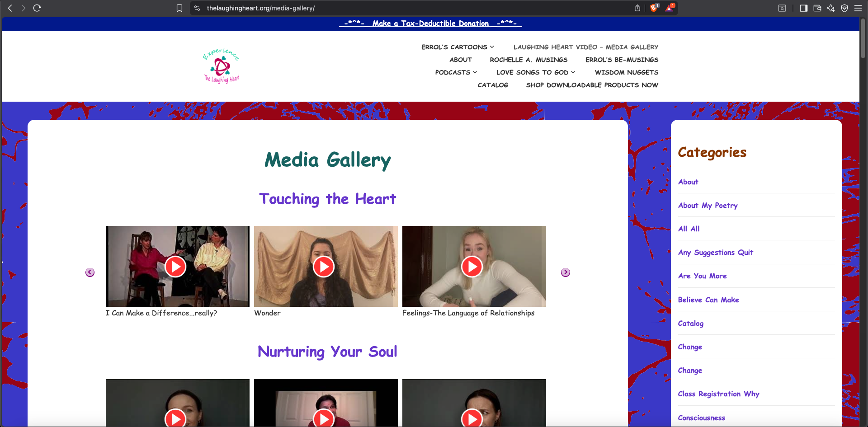This screenshot has height=427, width=868.
Task: Select the ABOUT menu item
Action: [x=460, y=59]
